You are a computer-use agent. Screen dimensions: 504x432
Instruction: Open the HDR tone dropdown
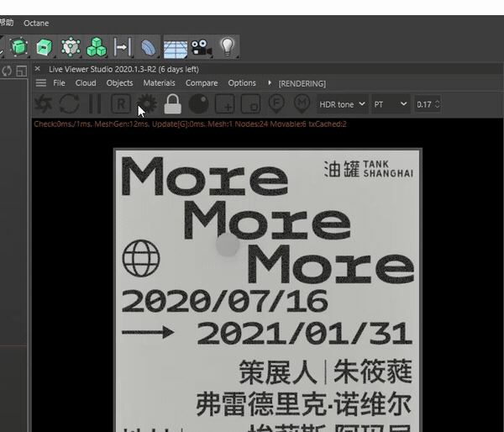[343, 104]
